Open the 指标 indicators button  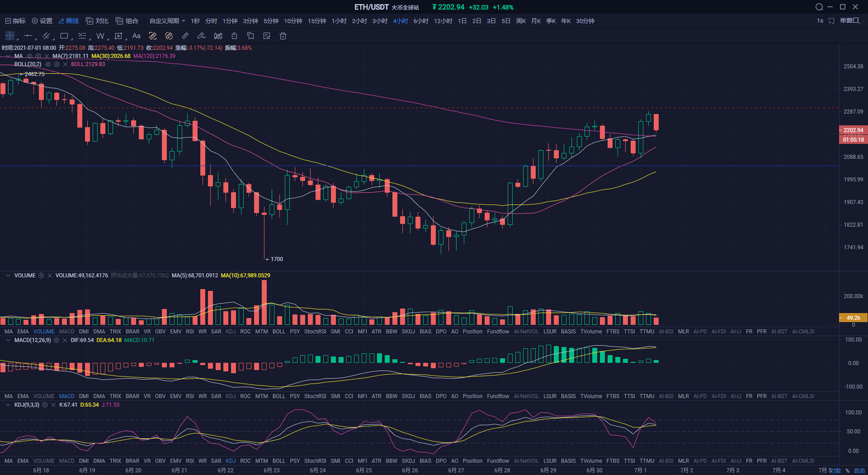pos(16,21)
